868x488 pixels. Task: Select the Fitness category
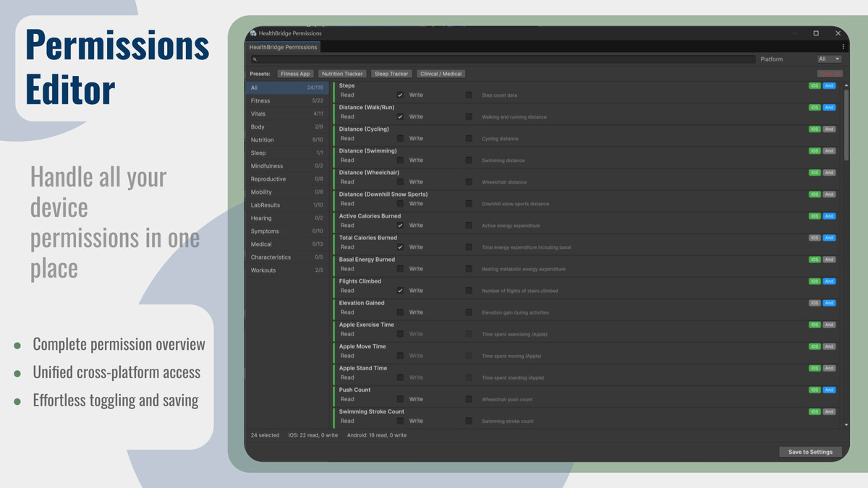click(x=287, y=100)
